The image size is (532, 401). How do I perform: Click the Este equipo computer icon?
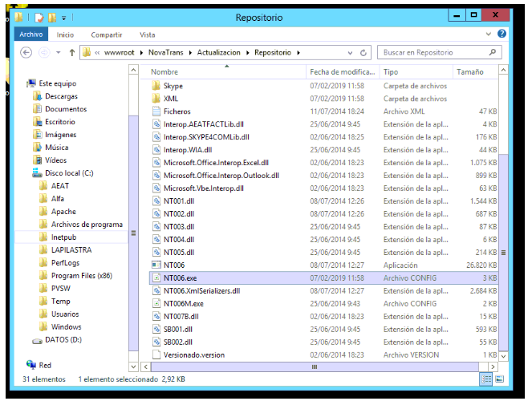pyautogui.click(x=31, y=83)
